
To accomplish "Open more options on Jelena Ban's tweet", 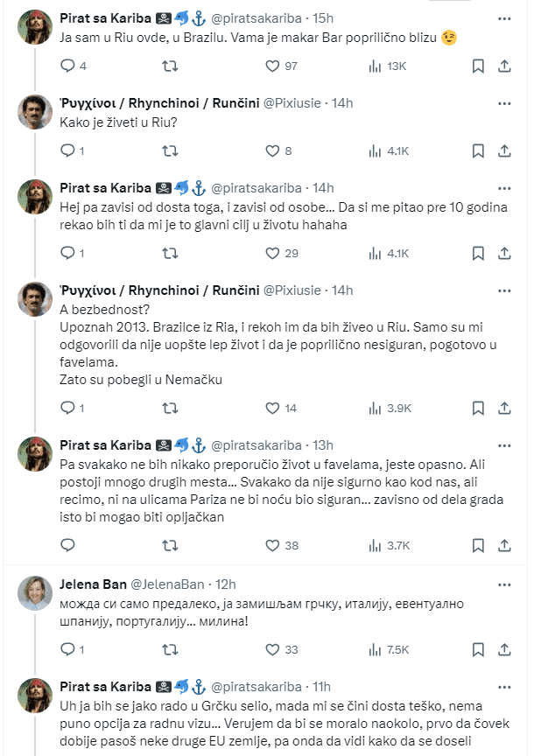I will coord(504,584).
